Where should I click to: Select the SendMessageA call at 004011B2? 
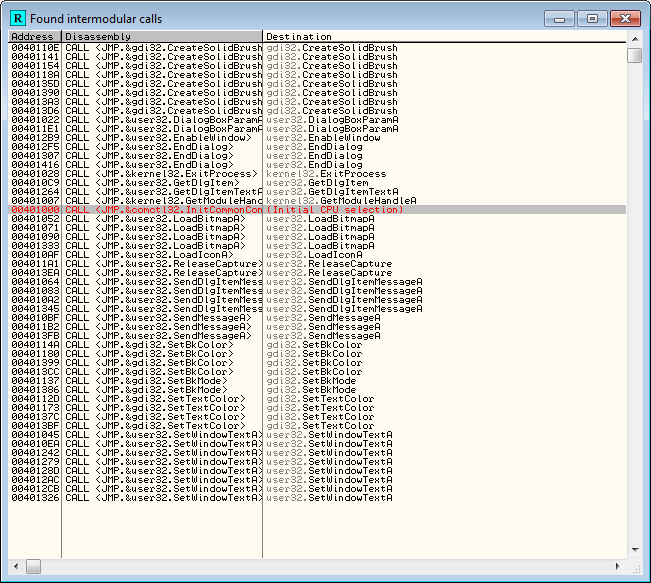pos(317,327)
